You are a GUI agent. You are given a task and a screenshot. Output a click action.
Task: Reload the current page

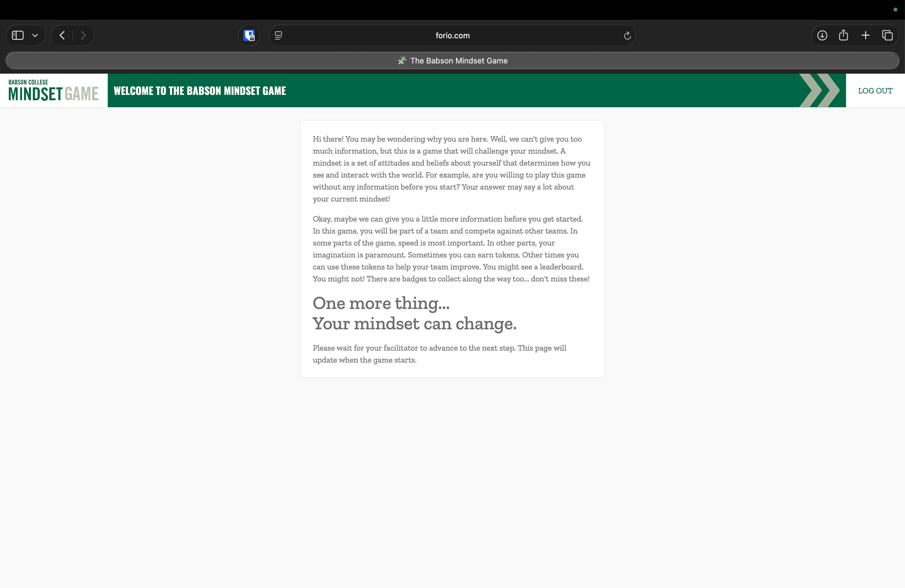pos(627,35)
